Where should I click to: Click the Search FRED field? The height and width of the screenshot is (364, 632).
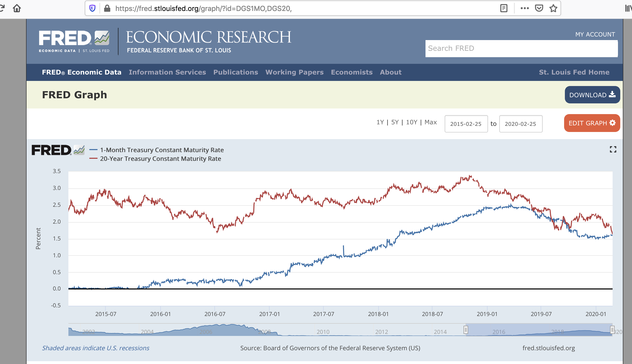click(521, 48)
